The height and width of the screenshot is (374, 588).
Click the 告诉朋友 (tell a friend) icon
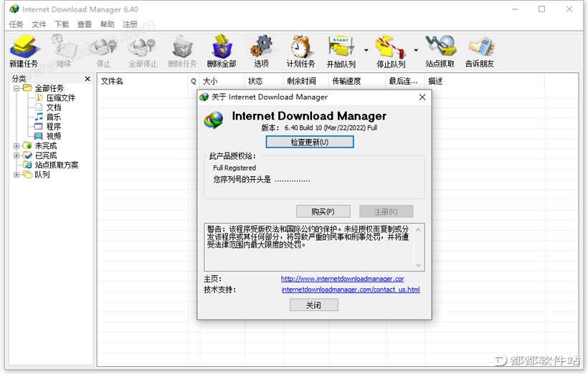click(480, 51)
